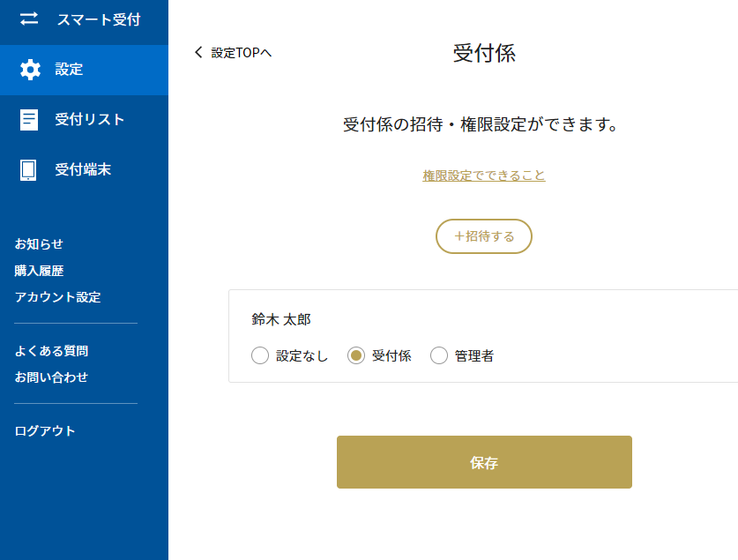Click the document icon for 受付リスト
This screenshot has width=738, height=560.
[29, 120]
